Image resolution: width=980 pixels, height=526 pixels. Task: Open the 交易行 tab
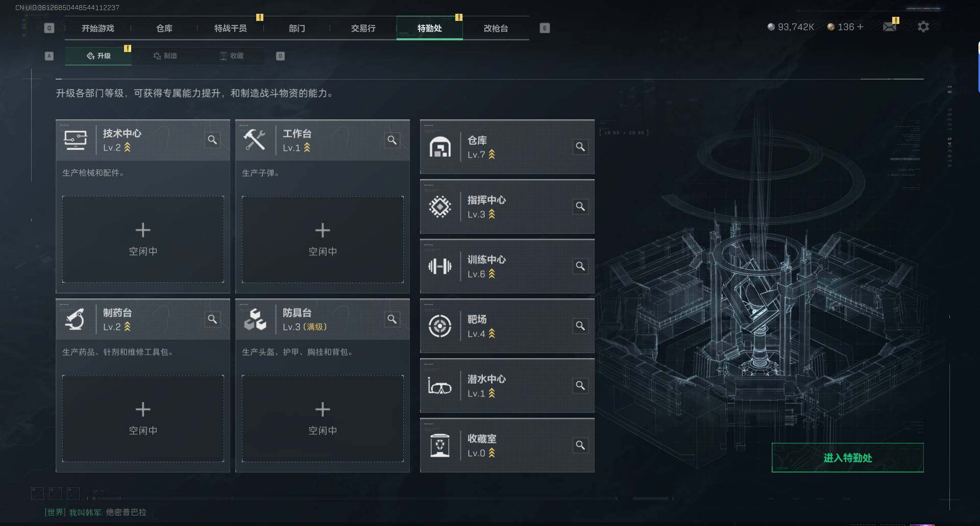pos(363,28)
